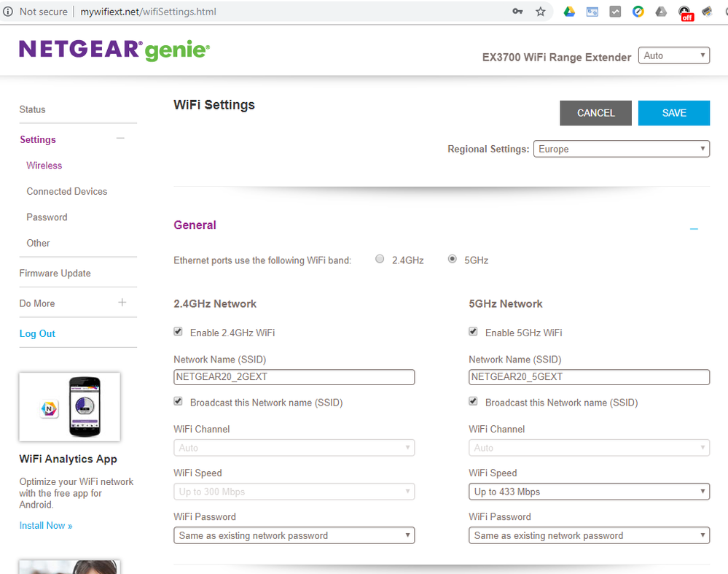
Task: Open the Firmware Update menu item
Action: pyautogui.click(x=55, y=274)
